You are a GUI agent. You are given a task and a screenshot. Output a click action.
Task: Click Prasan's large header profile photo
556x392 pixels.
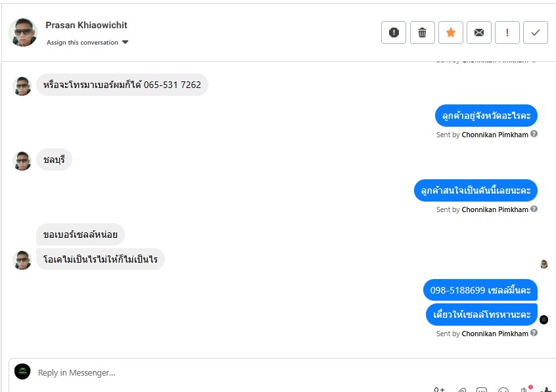point(23,33)
